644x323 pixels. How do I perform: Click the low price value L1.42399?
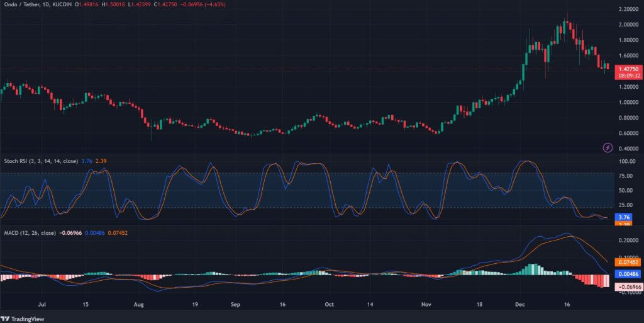tap(139, 4)
